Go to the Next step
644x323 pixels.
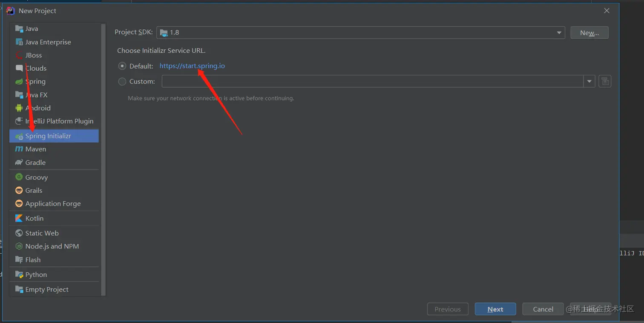495,309
